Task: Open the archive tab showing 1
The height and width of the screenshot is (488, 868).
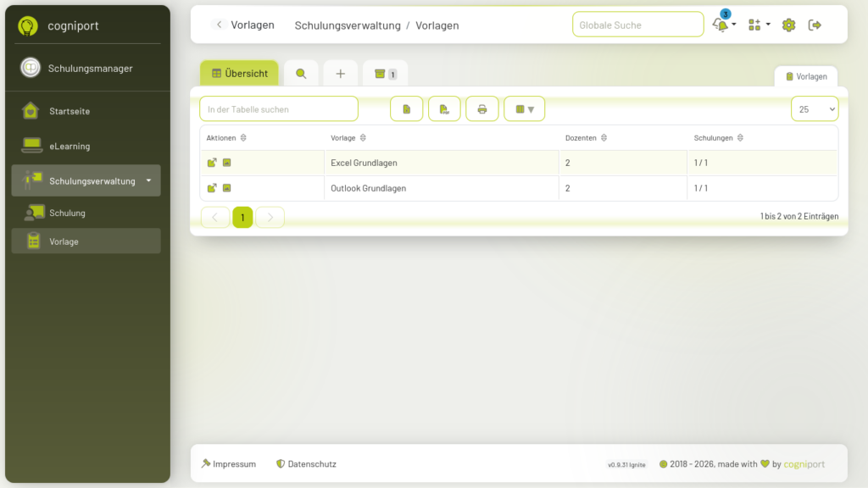Action: pyautogui.click(x=386, y=74)
